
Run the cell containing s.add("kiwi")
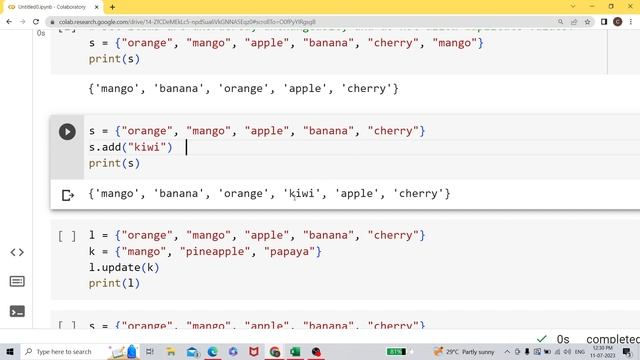tap(67, 132)
